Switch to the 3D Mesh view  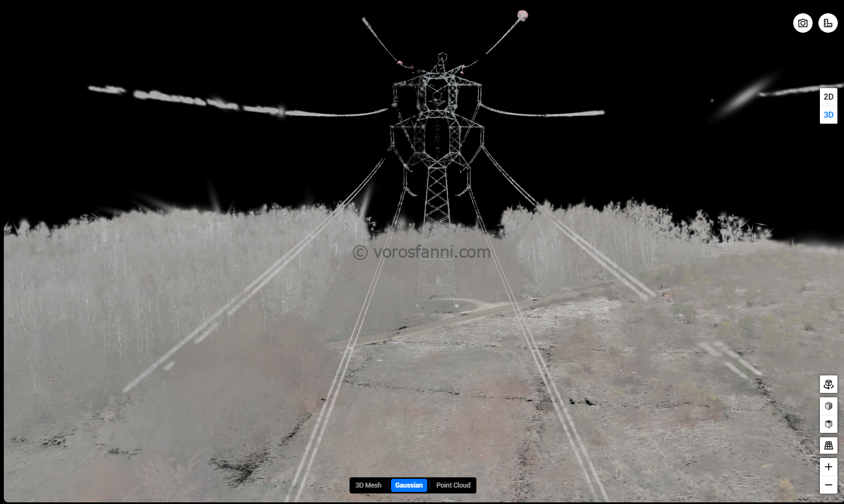click(x=368, y=485)
